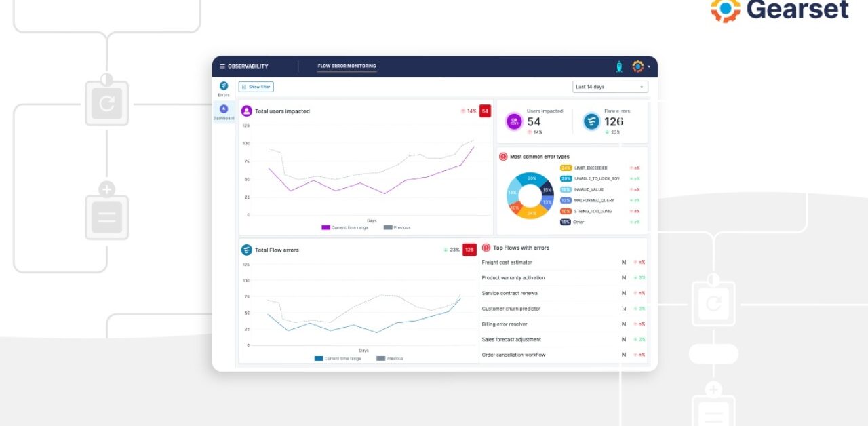Click purple Current time range legend, users chart

point(344,227)
